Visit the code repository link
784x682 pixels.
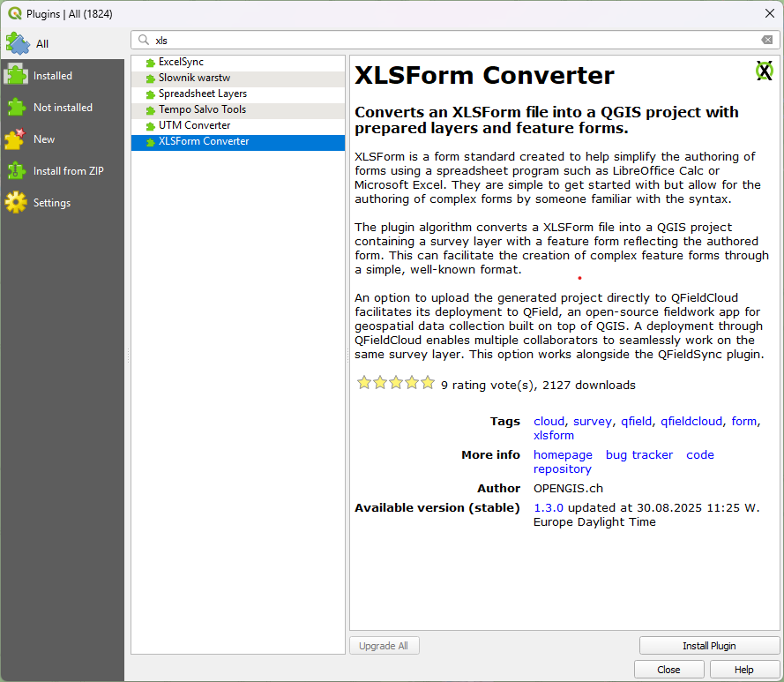click(x=699, y=454)
